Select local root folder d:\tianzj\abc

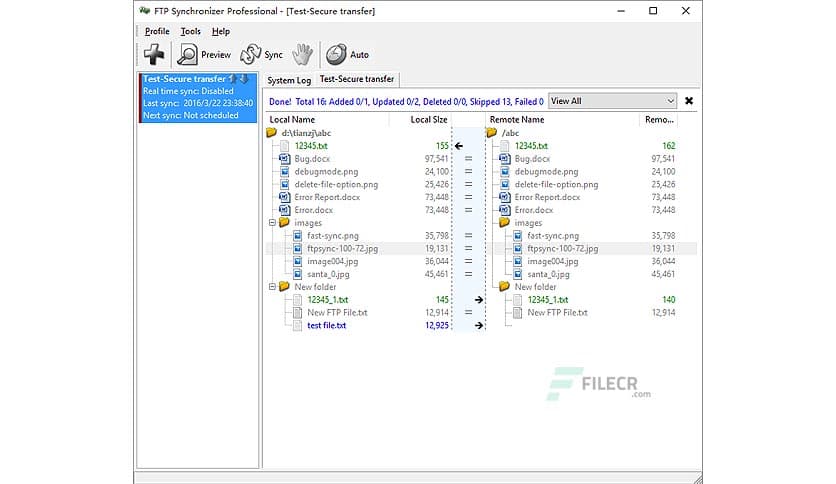tap(306, 133)
